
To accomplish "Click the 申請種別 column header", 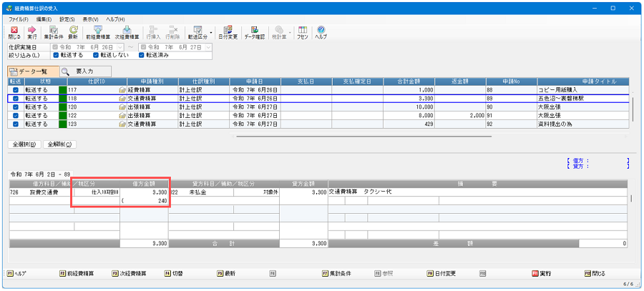I will 152,82.
